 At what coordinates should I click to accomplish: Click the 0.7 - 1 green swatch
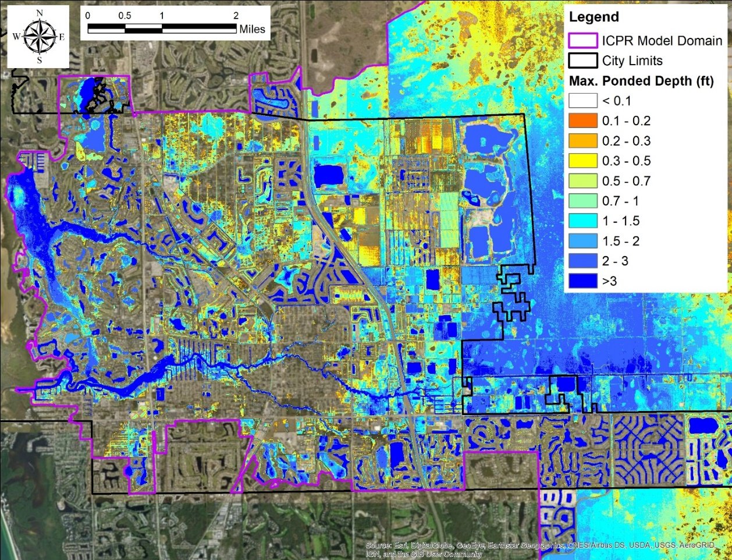[583, 201]
